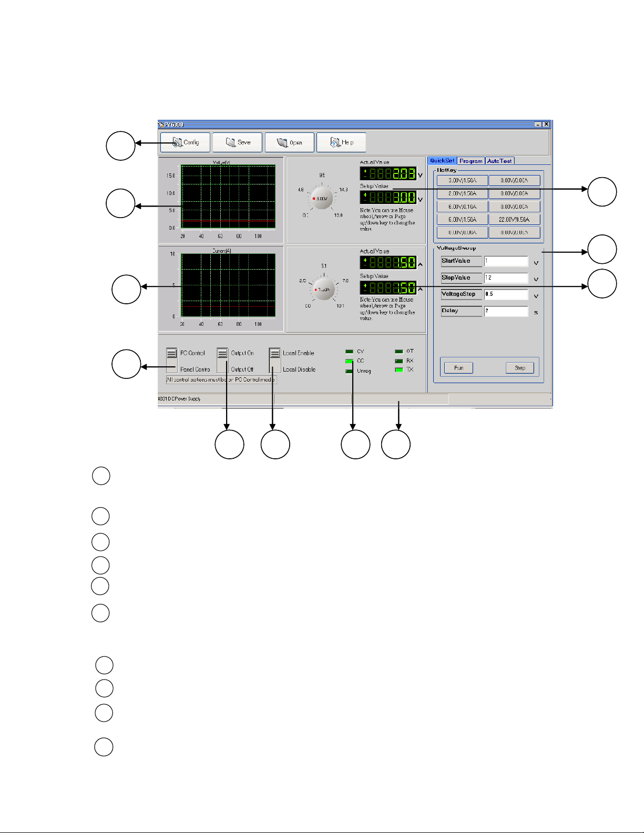Click the Delay input field

click(506, 311)
